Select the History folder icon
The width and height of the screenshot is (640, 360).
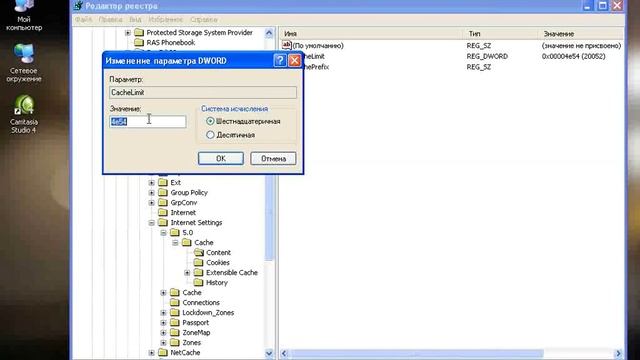coord(199,282)
